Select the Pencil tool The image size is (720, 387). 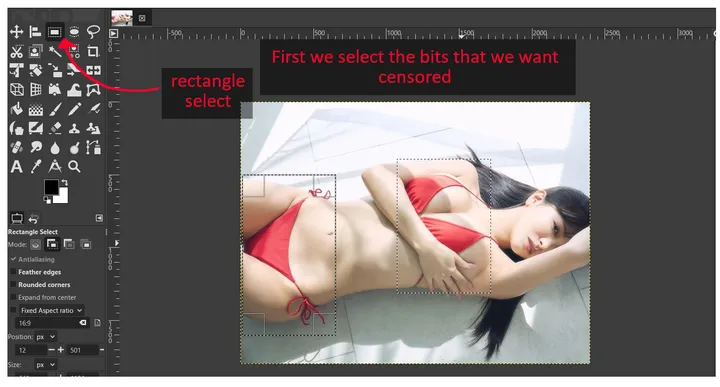click(x=74, y=109)
